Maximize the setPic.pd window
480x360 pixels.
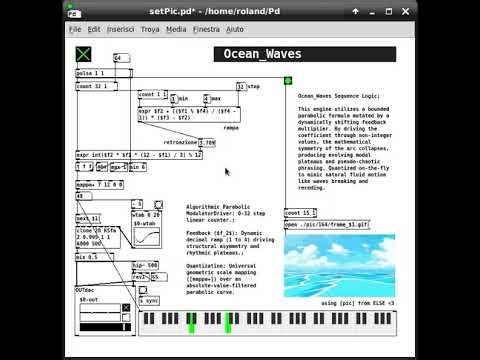coord(389,12)
